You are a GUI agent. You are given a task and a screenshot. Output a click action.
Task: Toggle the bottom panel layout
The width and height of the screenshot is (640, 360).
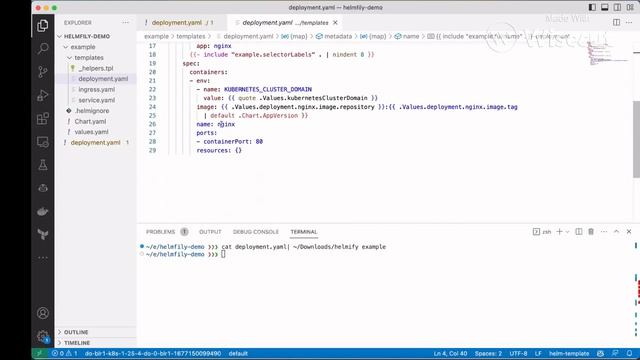(x=604, y=7)
